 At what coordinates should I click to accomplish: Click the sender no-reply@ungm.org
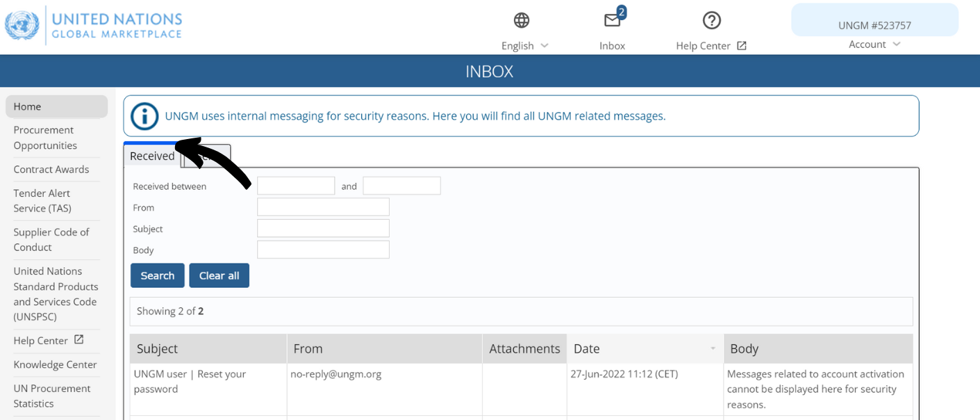point(336,374)
